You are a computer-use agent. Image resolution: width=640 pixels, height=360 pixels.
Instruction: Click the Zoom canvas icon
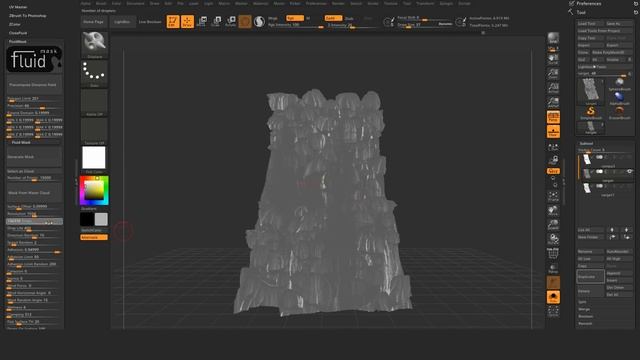point(553,74)
